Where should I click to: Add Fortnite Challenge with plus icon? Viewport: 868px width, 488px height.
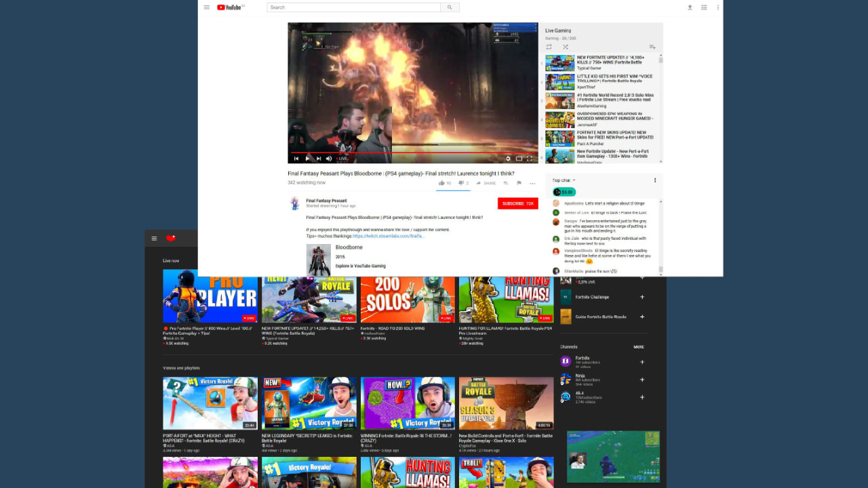[642, 297]
